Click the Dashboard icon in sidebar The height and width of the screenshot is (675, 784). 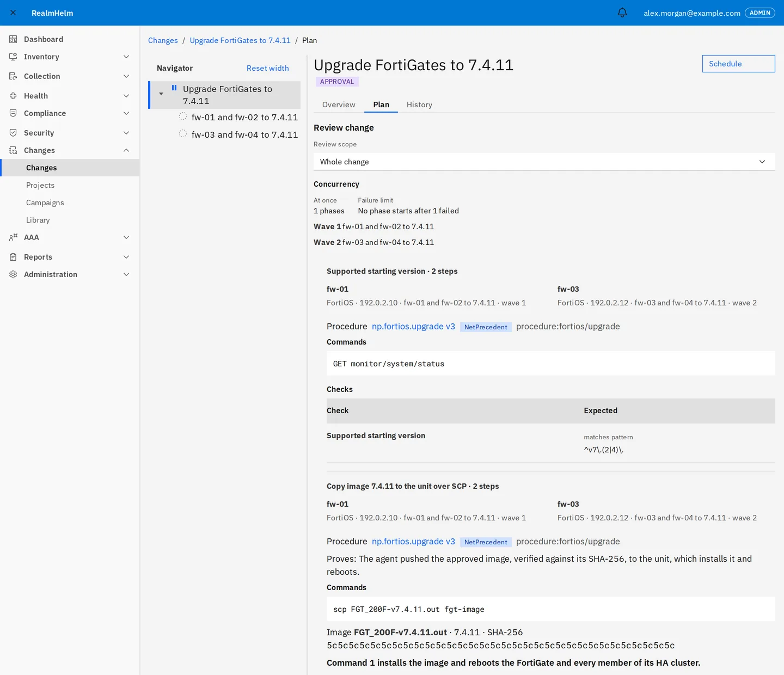[x=13, y=39]
